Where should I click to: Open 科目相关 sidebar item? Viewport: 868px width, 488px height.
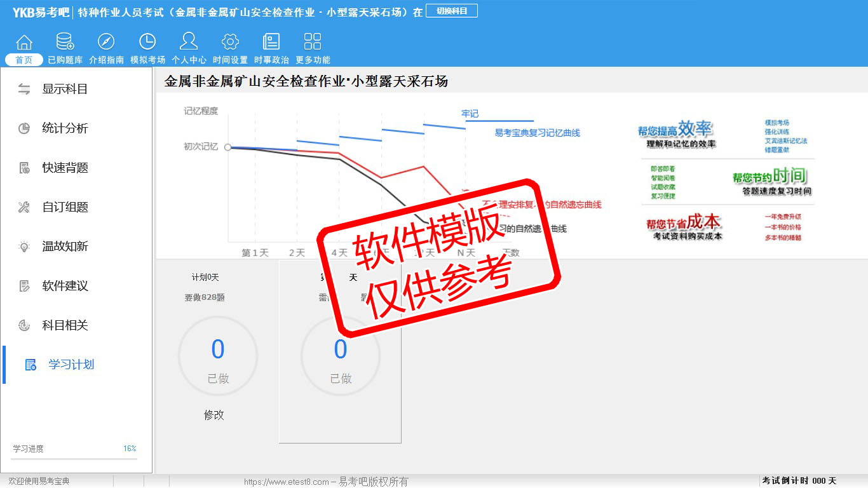coord(64,325)
